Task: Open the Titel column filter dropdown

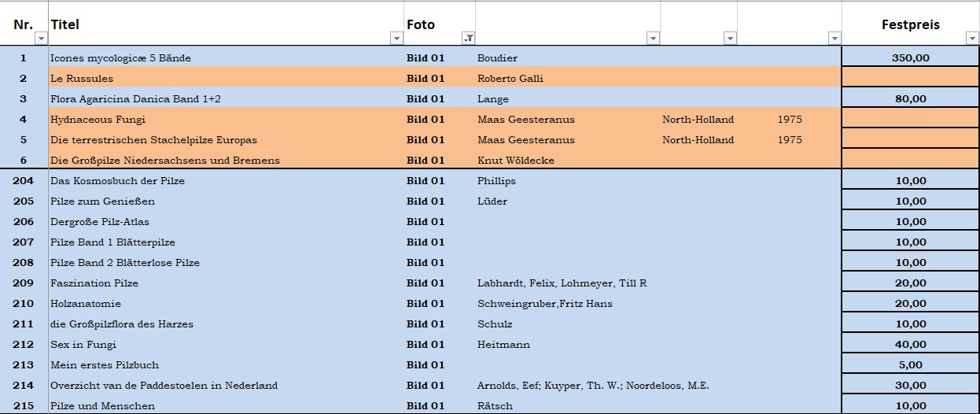Action: [396, 39]
